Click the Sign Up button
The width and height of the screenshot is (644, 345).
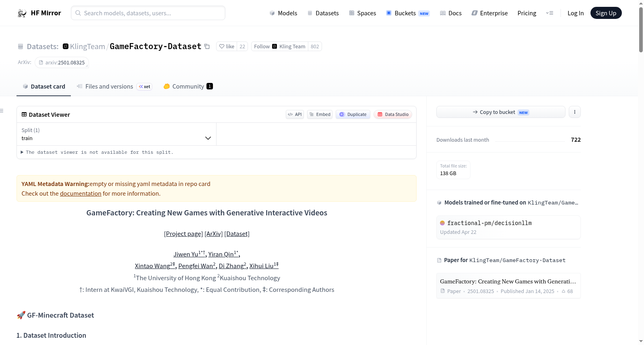click(x=606, y=13)
